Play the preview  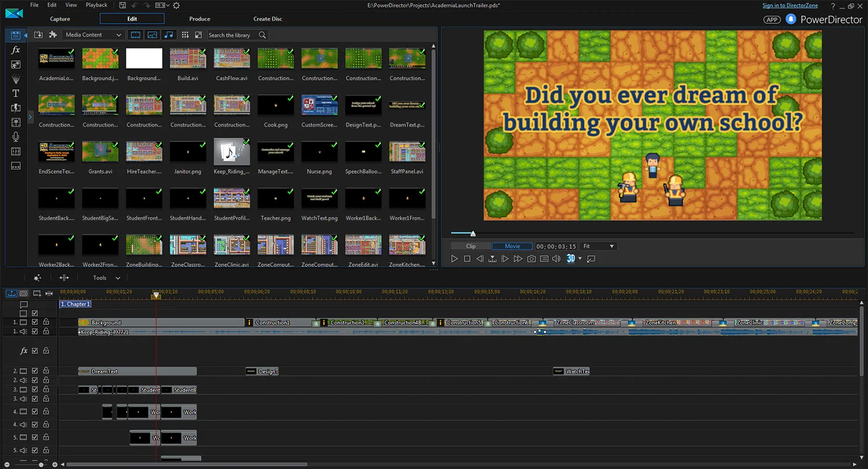[x=454, y=259]
